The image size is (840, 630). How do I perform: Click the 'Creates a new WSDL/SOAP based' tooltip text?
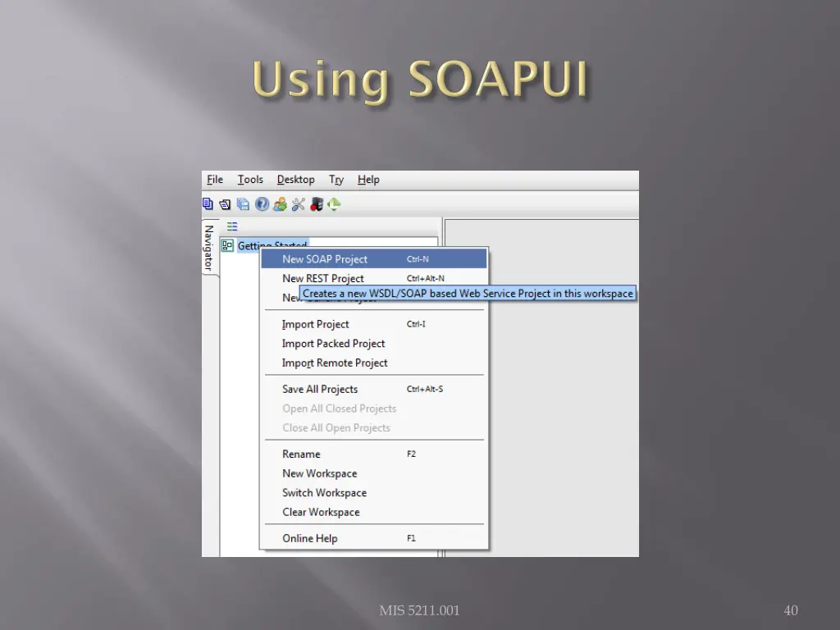(468, 293)
